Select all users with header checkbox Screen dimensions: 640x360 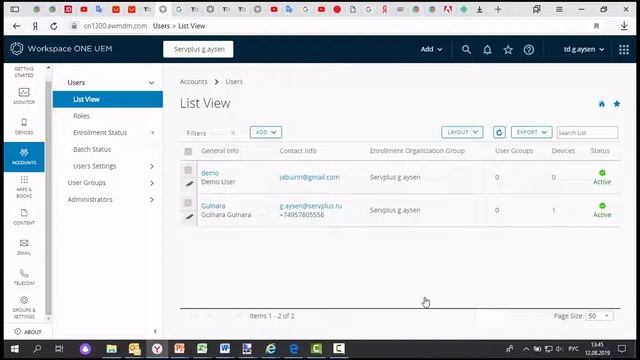(x=188, y=151)
